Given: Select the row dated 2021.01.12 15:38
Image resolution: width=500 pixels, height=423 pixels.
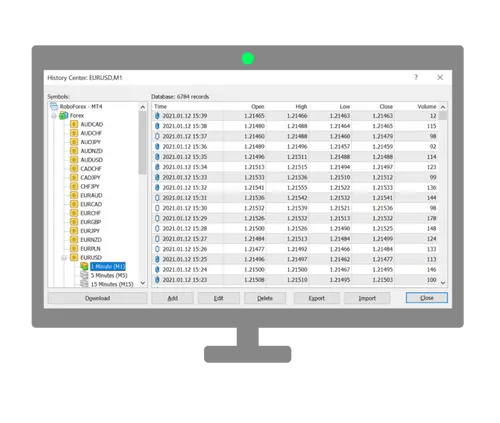Looking at the screenshot, I should click(x=295, y=126).
